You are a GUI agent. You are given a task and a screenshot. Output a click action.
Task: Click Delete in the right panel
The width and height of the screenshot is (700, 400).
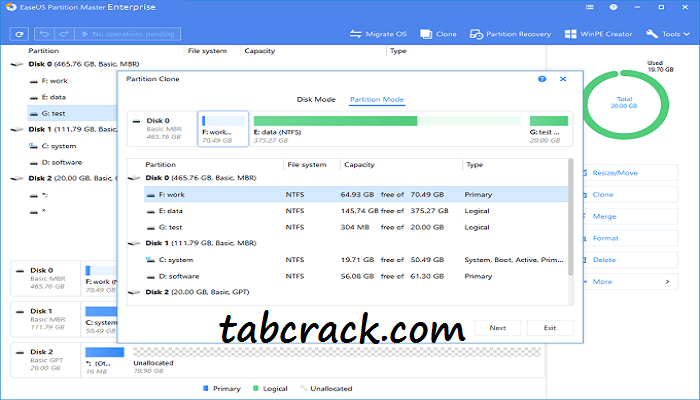tap(630, 260)
